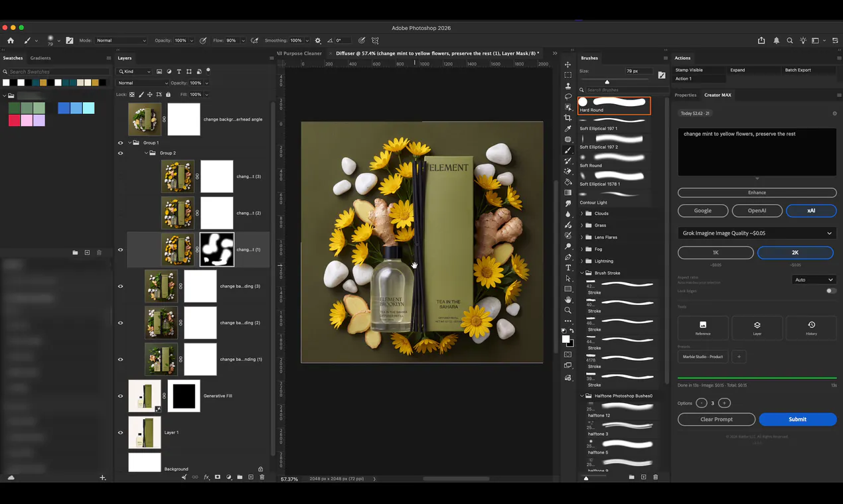Expand the Clouds brush folder
This screenshot has width=843, height=504.
click(x=582, y=214)
